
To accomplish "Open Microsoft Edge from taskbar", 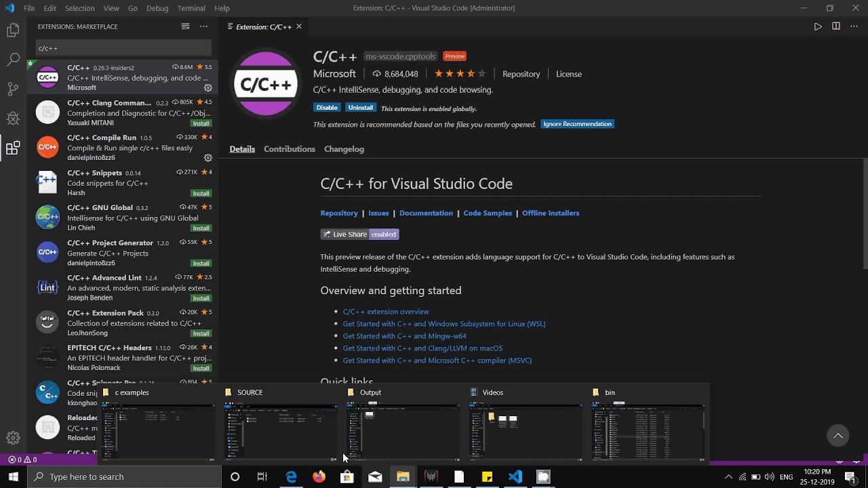I will pyautogui.click(x=292, y=476).
